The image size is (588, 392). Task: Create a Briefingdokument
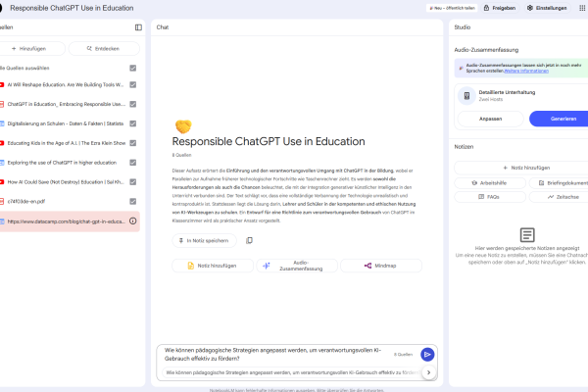pyautogui.click(x=559, y=183)
